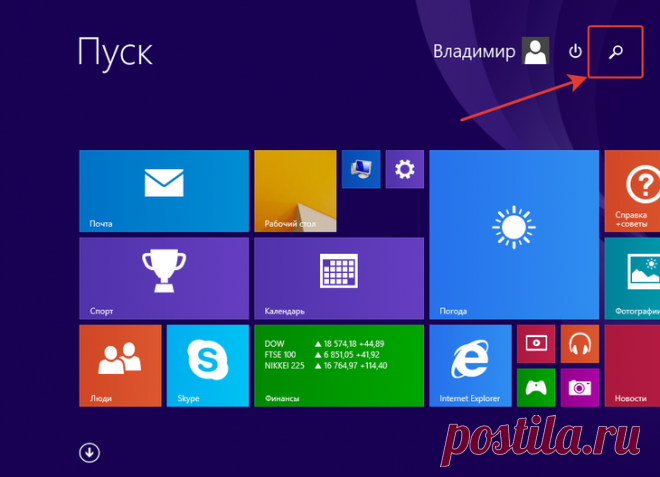
Task: Open the Фотографии photos tile
Action: 632,278
